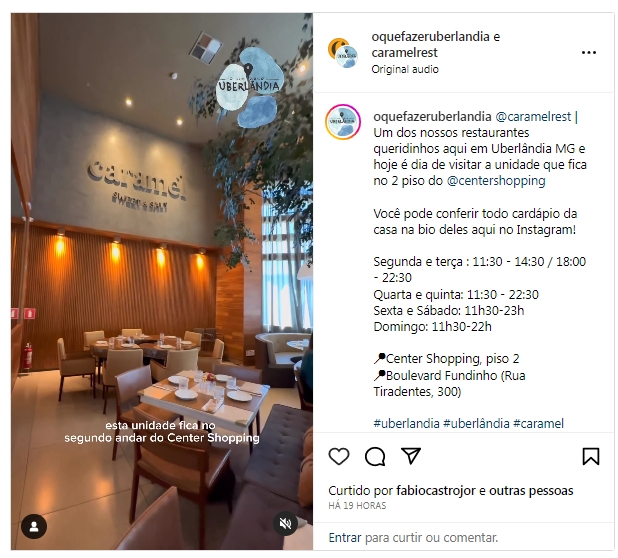Open fabiocastrojor's profile from likes

[x=436, y=491]
